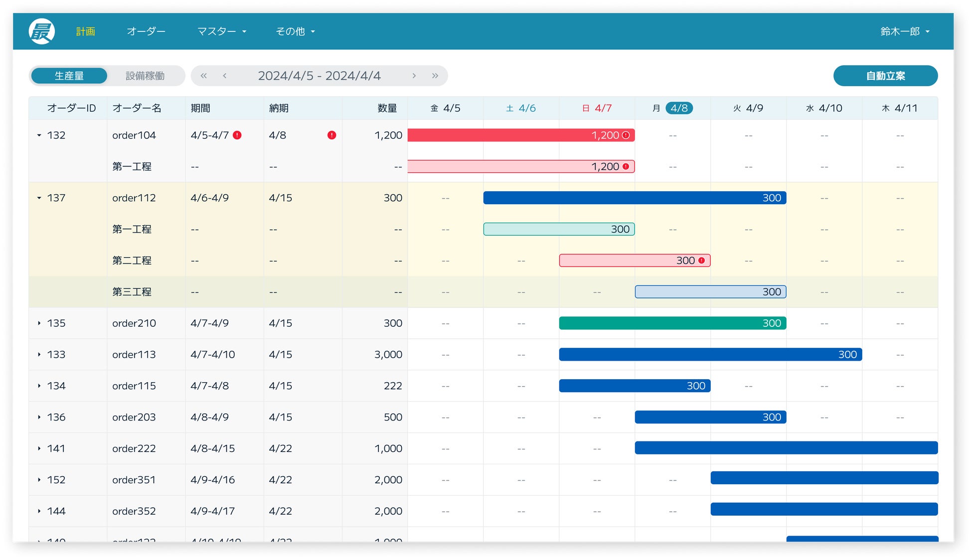Open the 鈴木一郎 user menu
972x560 pixels.
coord(905,31)
